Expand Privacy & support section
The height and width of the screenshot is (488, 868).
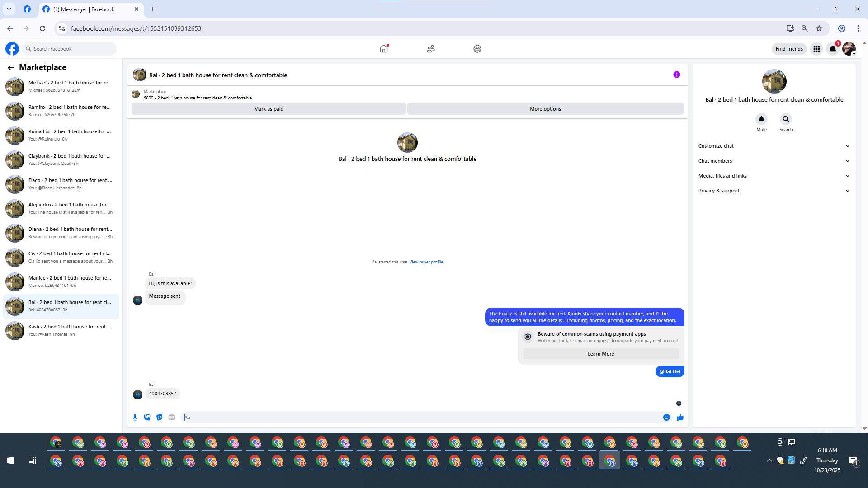click(774, 191)
